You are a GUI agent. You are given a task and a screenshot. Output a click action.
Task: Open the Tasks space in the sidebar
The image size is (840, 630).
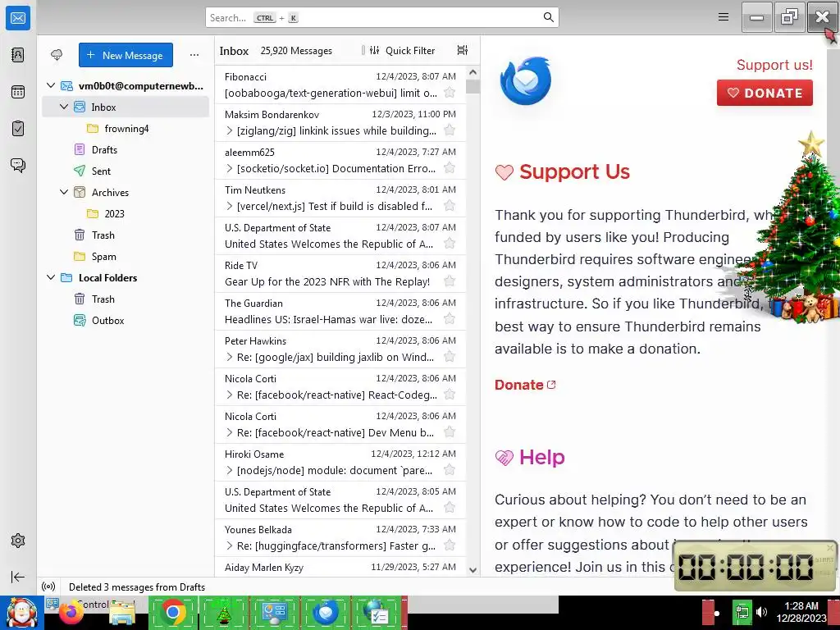(x=18, y=129)
